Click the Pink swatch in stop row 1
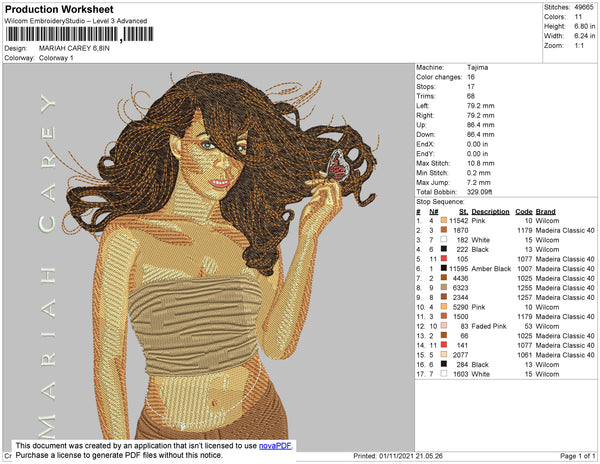Image resolution: width=600 pixels, height=464 pixels. point(444,221)
